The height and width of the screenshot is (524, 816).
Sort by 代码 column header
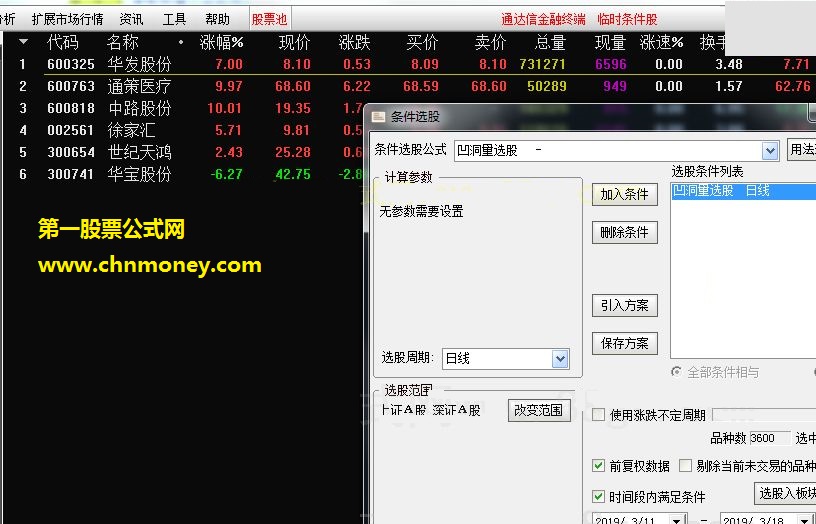[62, 42]
